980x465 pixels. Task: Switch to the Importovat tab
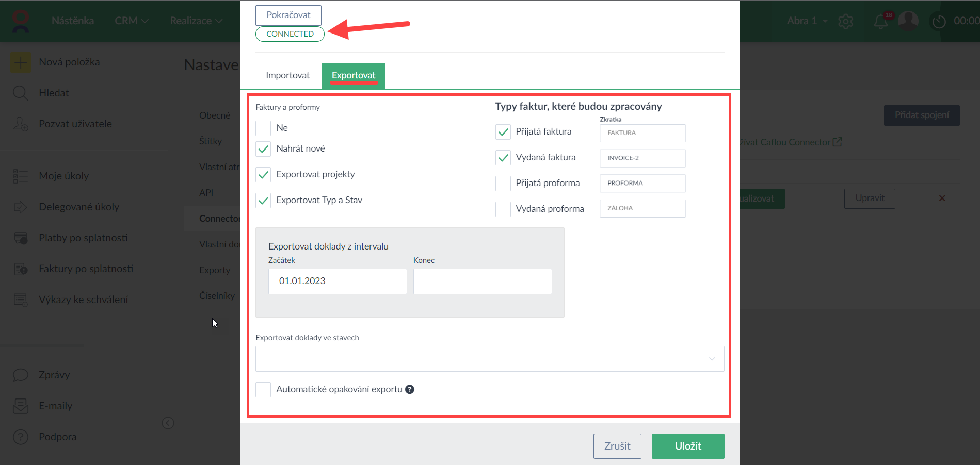(287, 76)
